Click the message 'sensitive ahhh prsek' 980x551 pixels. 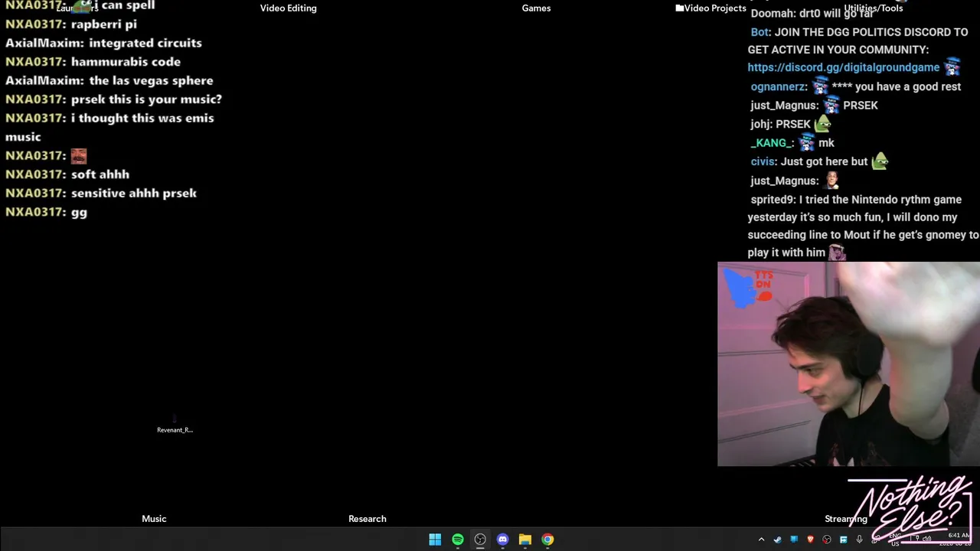(x=134, y=193)
